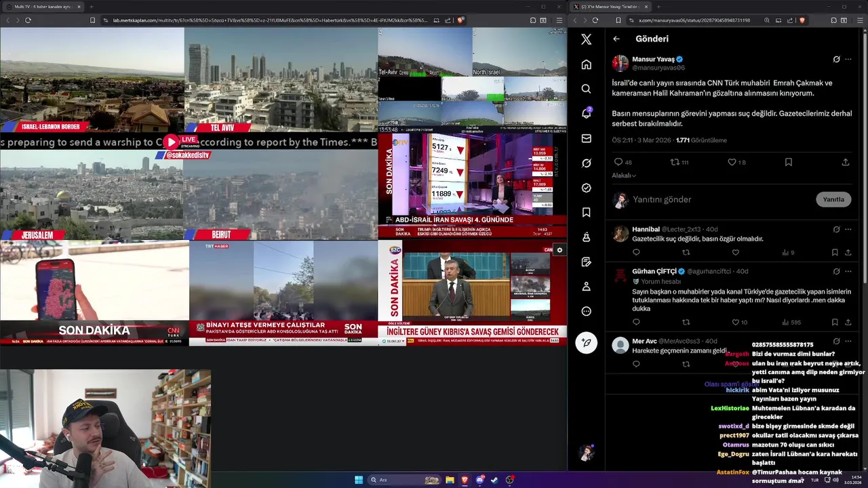The image size is (868, 488).
Task: Open hamburger menu in X browser window
Action: point(860,20)
